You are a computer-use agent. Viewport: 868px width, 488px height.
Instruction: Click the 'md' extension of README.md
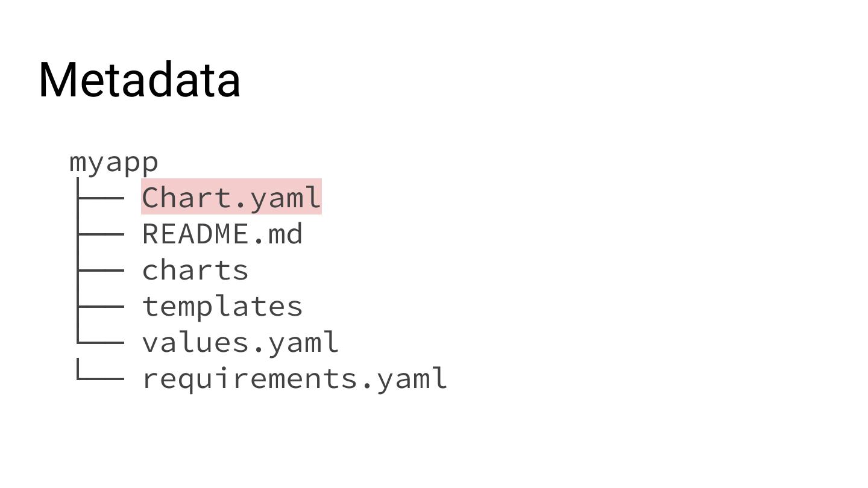click(x=286, y=234)
